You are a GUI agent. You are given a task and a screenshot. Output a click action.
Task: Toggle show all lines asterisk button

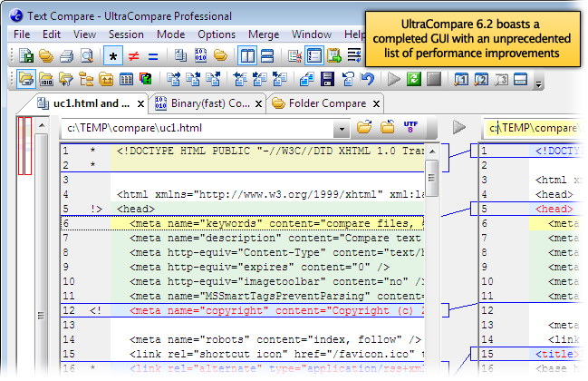click(113, 56)
